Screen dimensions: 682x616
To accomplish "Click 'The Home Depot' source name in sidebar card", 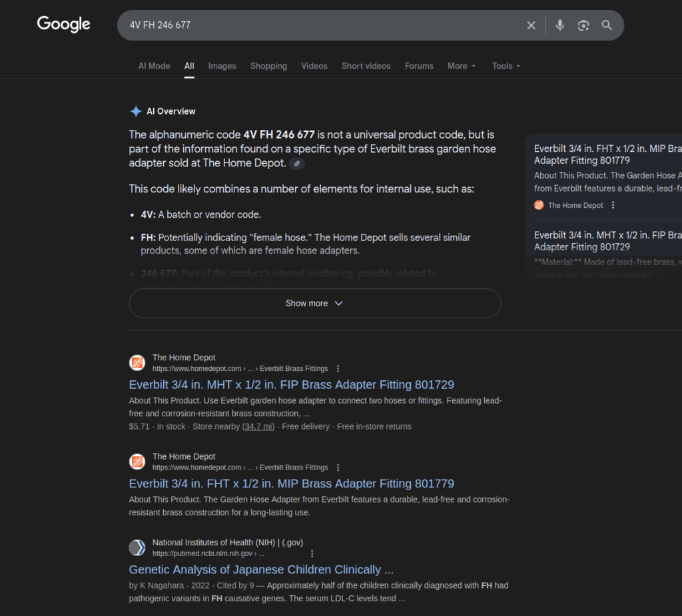I will point(575,205).
